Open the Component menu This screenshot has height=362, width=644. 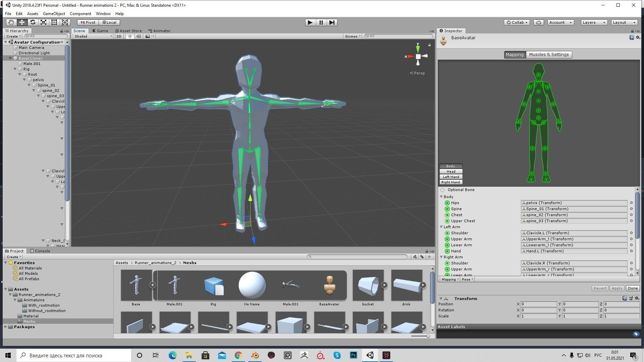coord(80,14)
